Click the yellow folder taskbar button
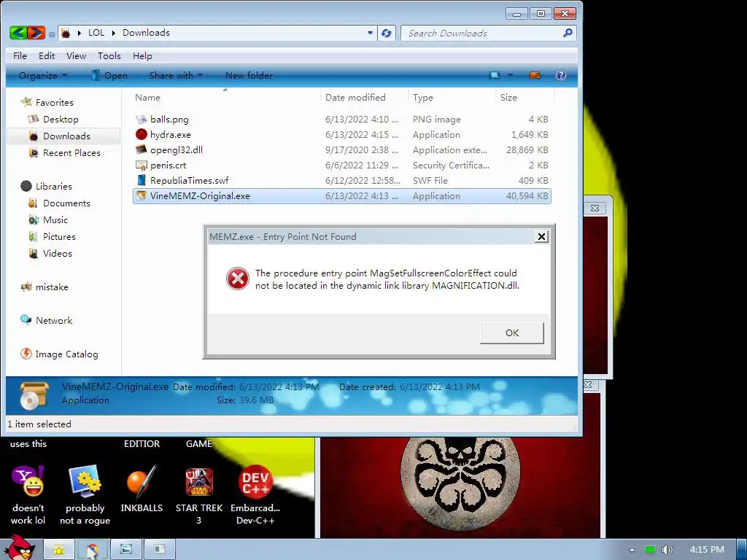This screenshot has width=747, height=560. coord(59,550)
